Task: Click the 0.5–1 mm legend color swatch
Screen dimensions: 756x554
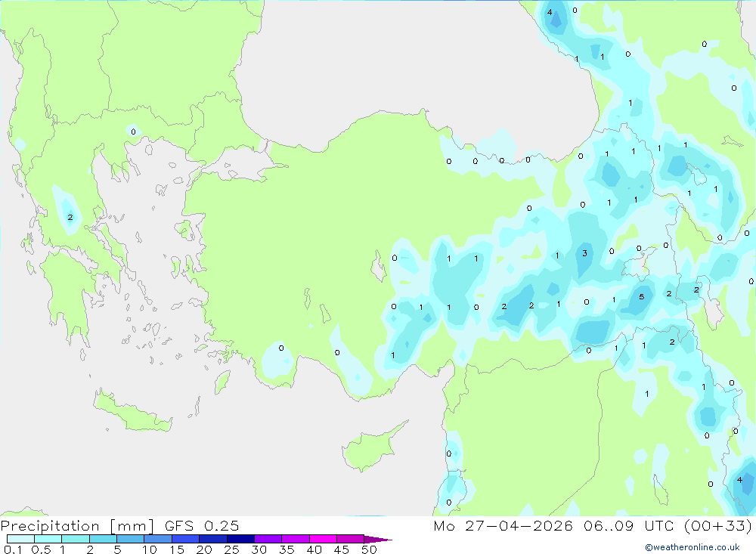Action: pyautogui.click(x=48, y=539)
